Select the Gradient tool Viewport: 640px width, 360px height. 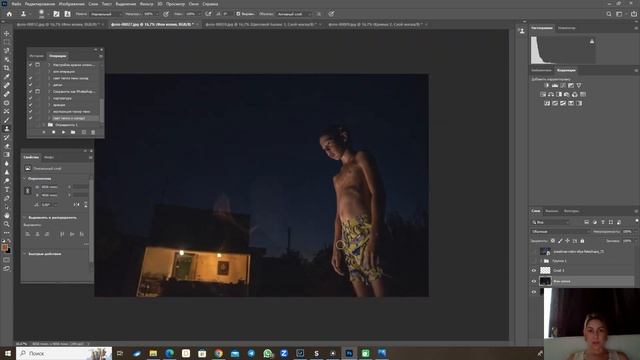(x=7, y=155)
